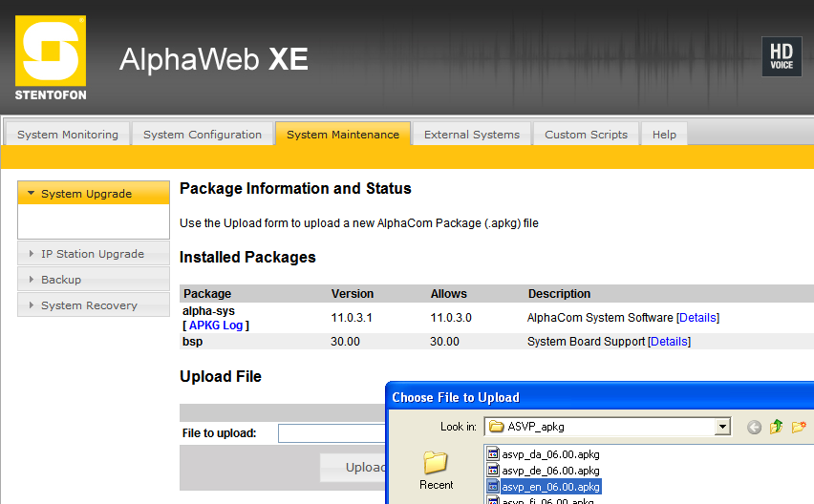The image size is (814, 504).
Task: Click the Create New Folder icon
Action: pyautogui.click(x=799, y=427)
